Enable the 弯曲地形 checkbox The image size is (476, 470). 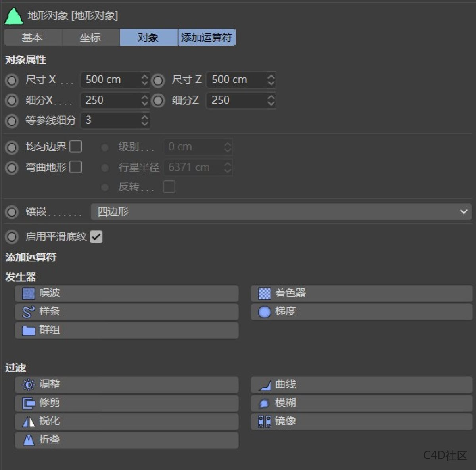[x=75, y=167]
